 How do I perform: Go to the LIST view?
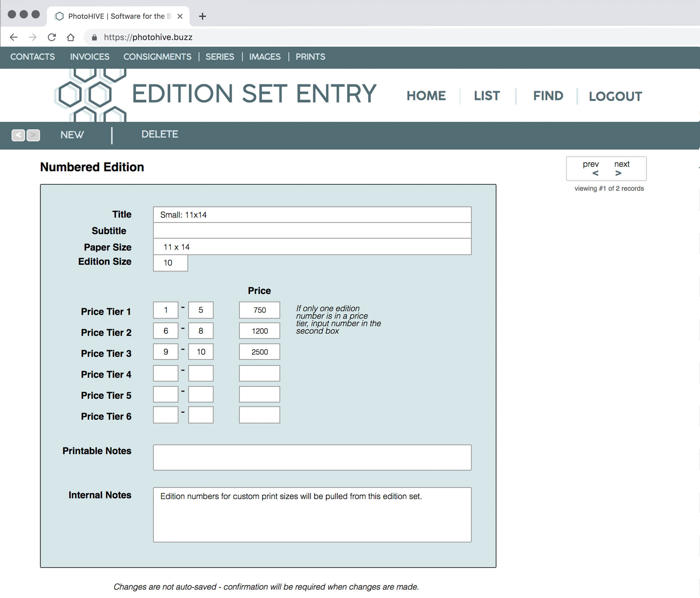click(x=486, y=96)
